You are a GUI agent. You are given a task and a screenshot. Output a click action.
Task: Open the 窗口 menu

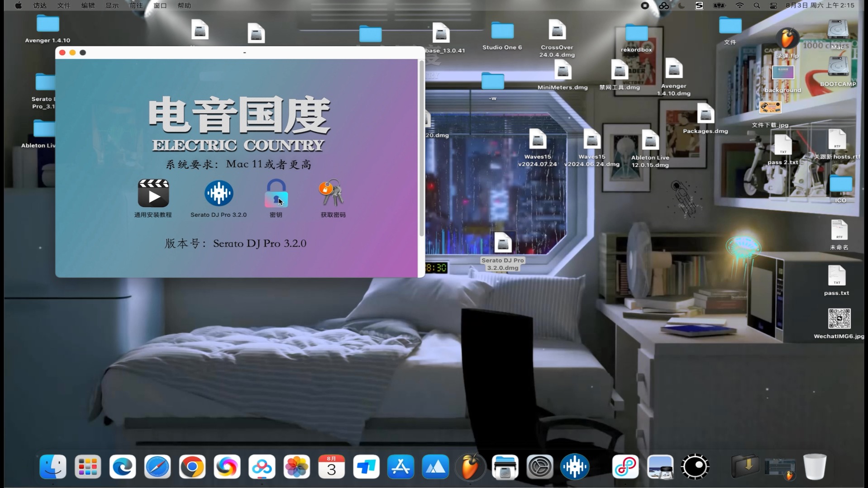[160, 5]
